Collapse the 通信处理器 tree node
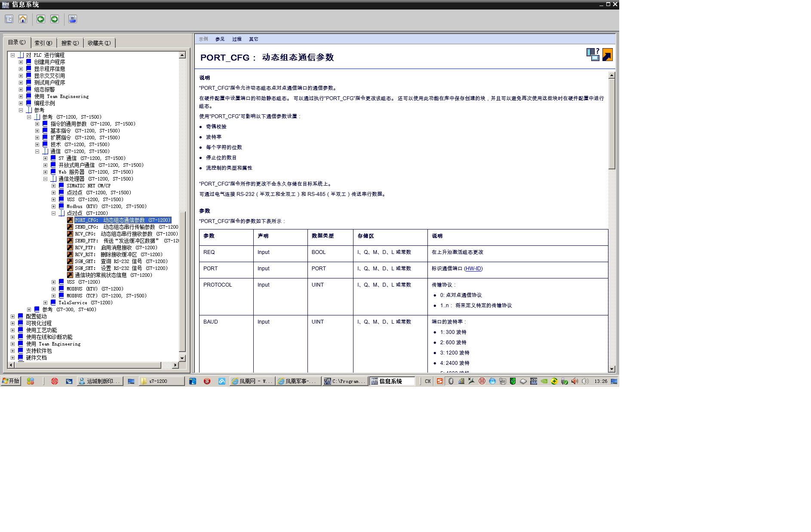 [x=45, y=179]
